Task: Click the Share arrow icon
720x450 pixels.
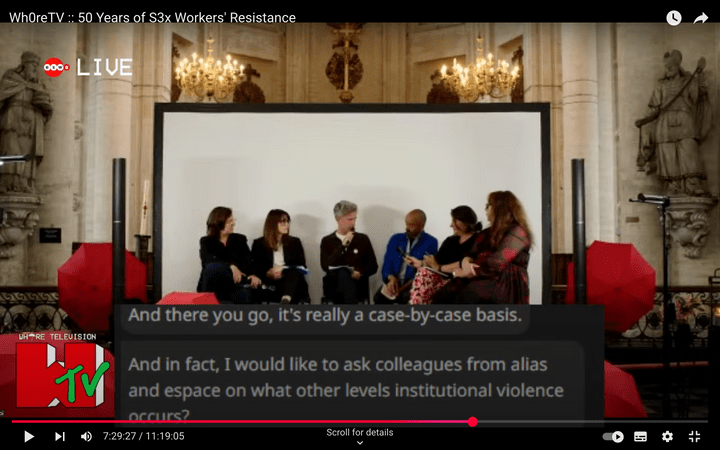Action: pyautogui.click(x=701, y=18)
